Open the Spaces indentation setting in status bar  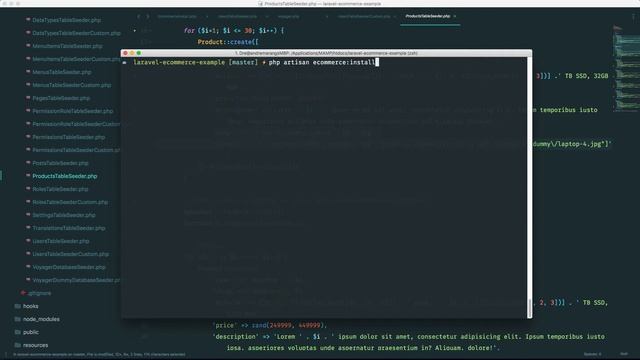pos(593,354)
